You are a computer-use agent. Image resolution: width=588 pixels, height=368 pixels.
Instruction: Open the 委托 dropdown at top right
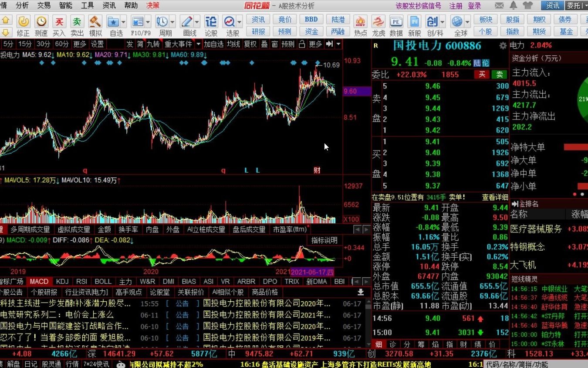coord(576,6)
